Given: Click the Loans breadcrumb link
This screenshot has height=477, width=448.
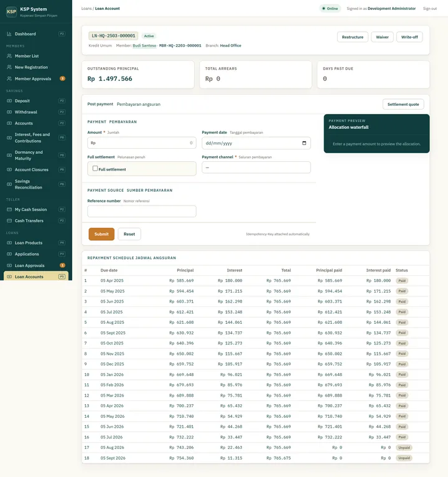Looking at the screenshot, I should 86,9.
